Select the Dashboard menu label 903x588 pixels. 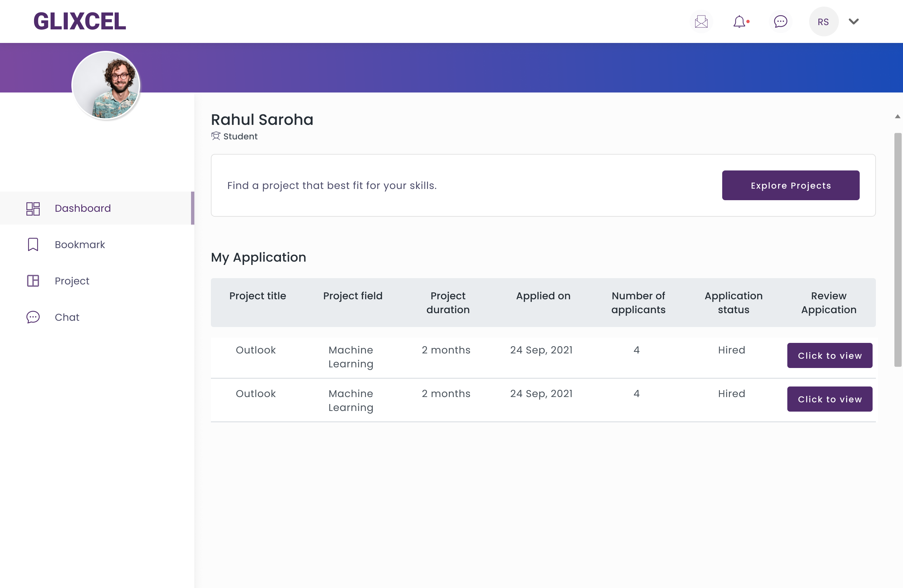(x=83, y=208)
